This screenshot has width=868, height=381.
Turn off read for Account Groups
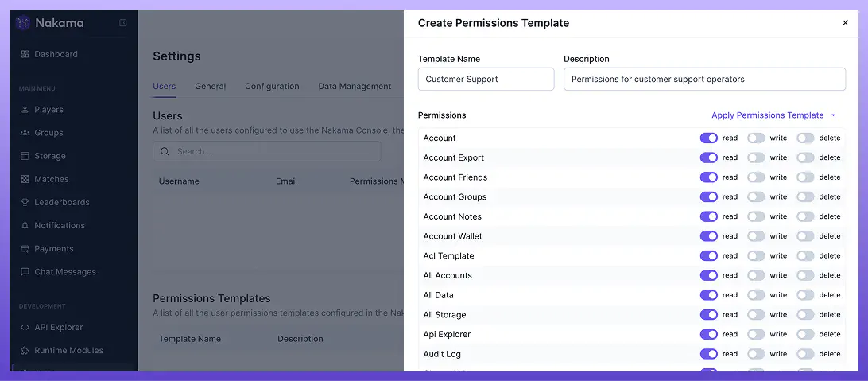tap(709, 197)
